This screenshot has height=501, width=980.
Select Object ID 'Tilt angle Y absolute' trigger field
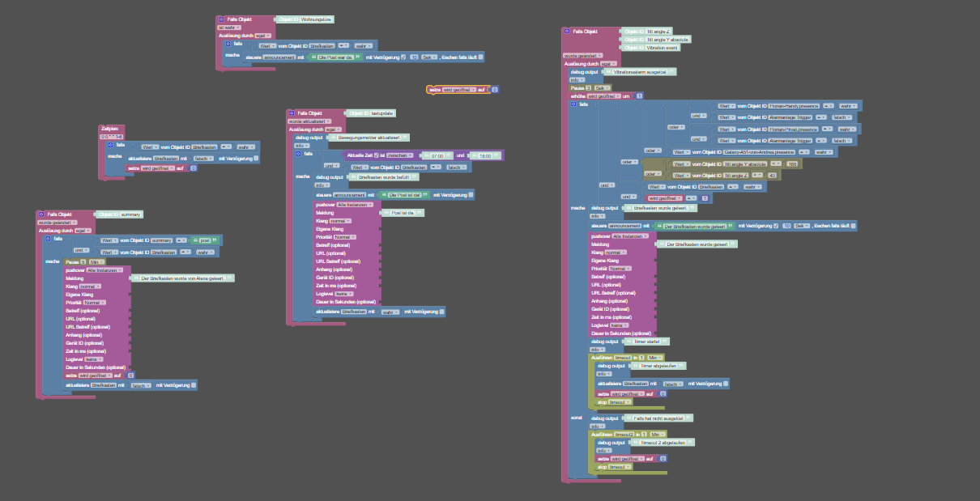click(667, 39)
